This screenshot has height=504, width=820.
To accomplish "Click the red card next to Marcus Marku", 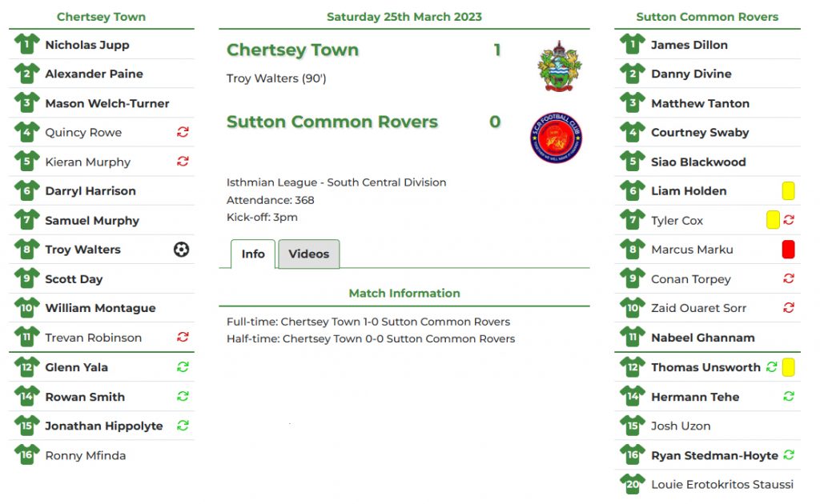I will click(788, 250).
